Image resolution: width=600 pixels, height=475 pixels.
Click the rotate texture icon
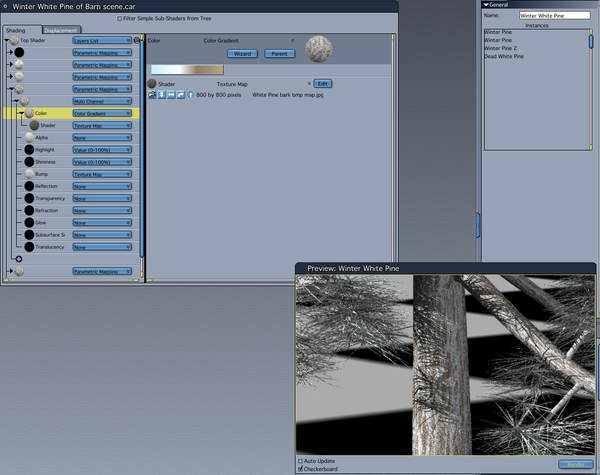click(x=181, y=95)
